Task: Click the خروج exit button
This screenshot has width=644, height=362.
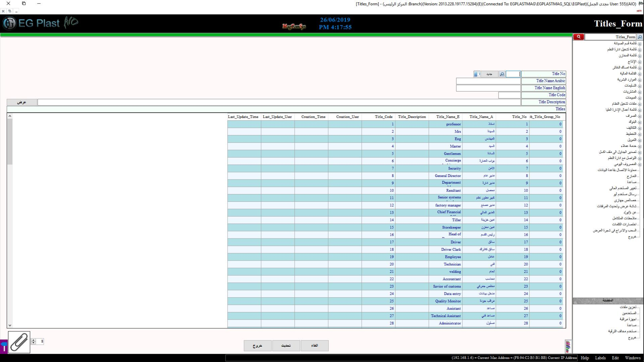Action: [258, 346]
